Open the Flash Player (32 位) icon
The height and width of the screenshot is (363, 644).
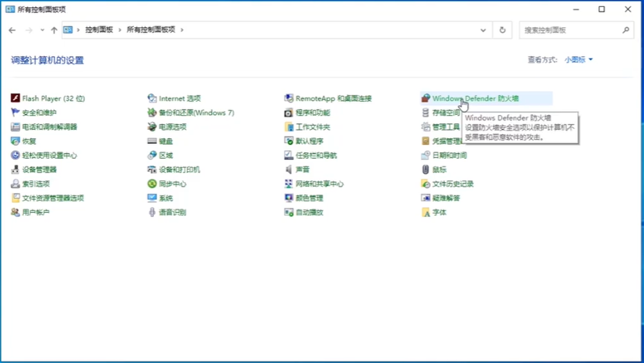coord(15,99)
